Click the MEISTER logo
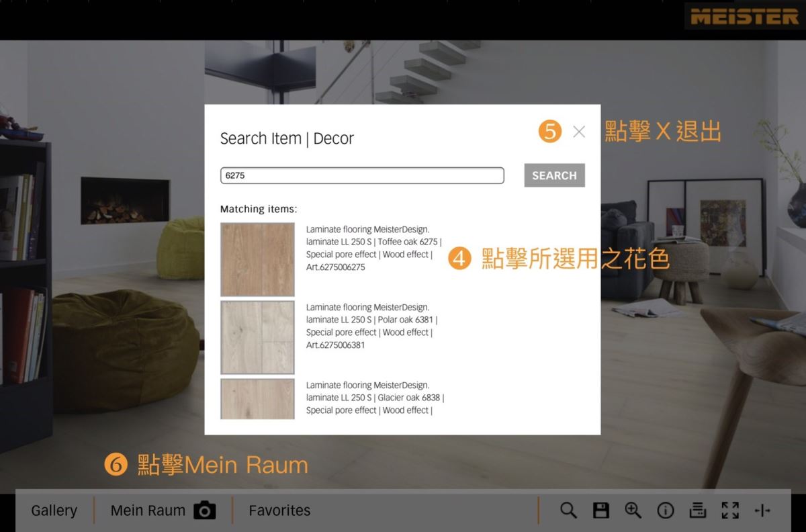 [744, 16]
